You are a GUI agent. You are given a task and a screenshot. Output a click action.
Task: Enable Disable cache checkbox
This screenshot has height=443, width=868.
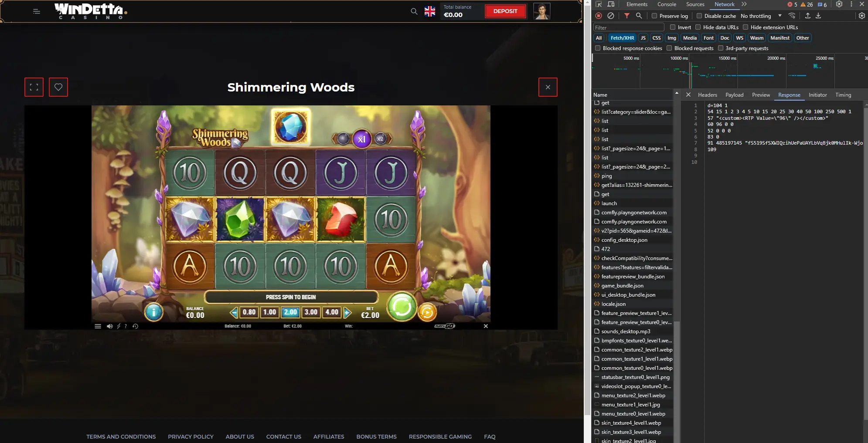699,16
